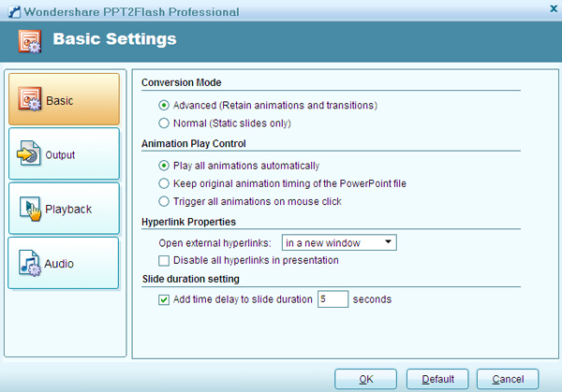
Task: Click the Playback hand icon
Action: point(31,209)
